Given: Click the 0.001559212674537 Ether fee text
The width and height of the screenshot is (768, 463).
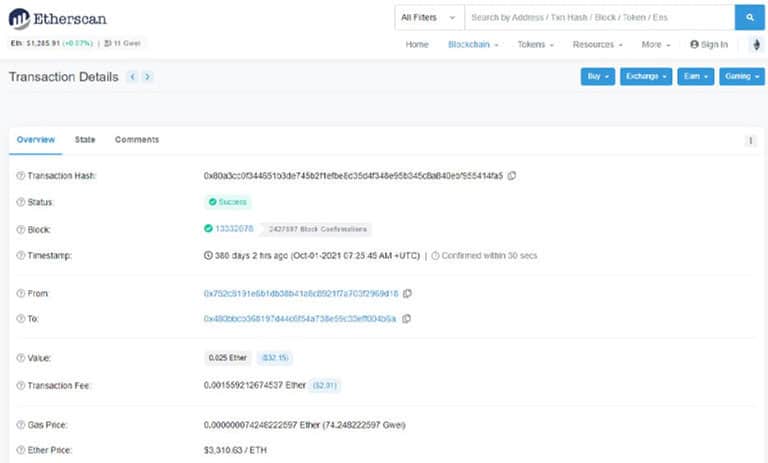Looking at the screenshot, I should (255, 385).
